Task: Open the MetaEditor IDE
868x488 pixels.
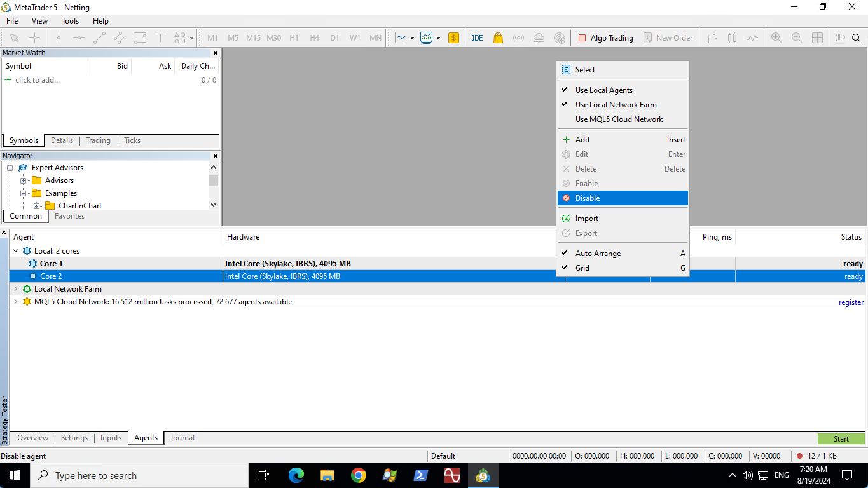Action: 478,38
